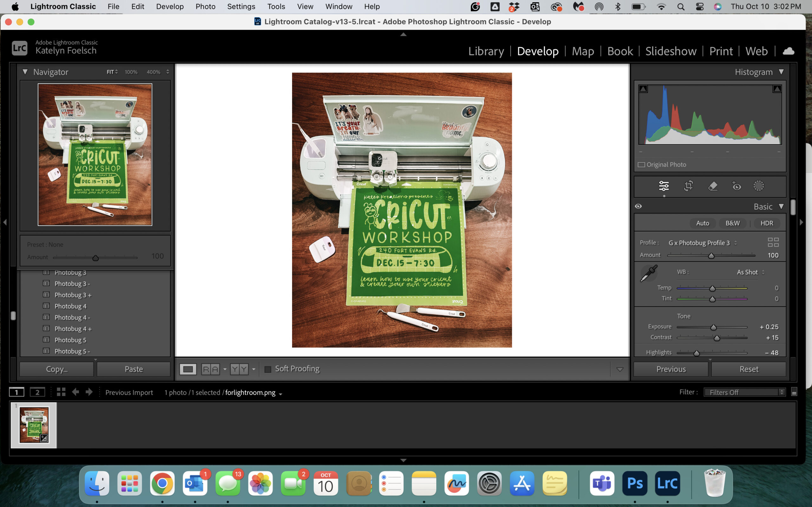Collapse the Navigator panel

25,72
